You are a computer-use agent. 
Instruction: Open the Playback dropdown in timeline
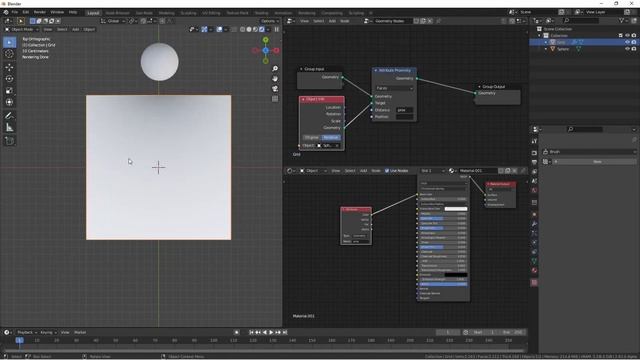tap(27, 332)
